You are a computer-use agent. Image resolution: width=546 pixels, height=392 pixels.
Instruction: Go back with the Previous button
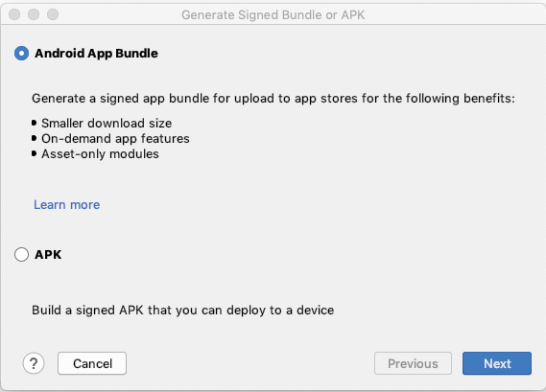[x=413, y=363]
